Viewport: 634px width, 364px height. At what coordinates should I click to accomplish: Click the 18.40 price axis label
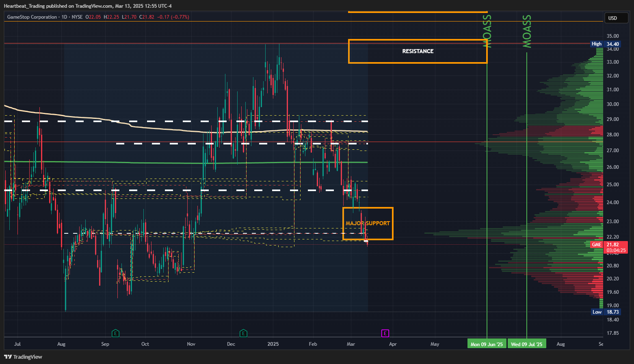pyautogui.click(x=613, y=320)
